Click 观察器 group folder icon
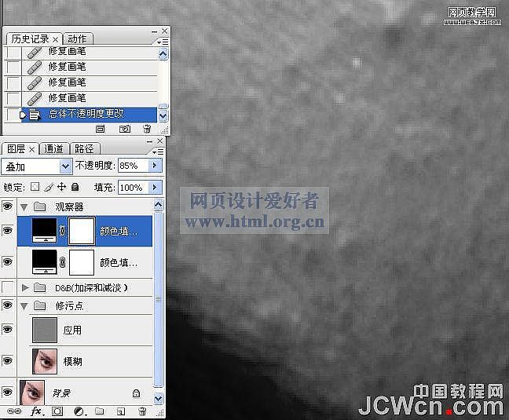Viewport: 509px width, 420px height. point(40,206)
